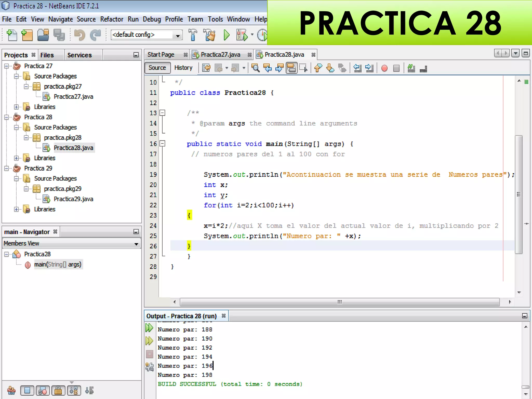532x399 pixels.
Task: Toggle Rectangular Selection icon
Action: [303, 68]
